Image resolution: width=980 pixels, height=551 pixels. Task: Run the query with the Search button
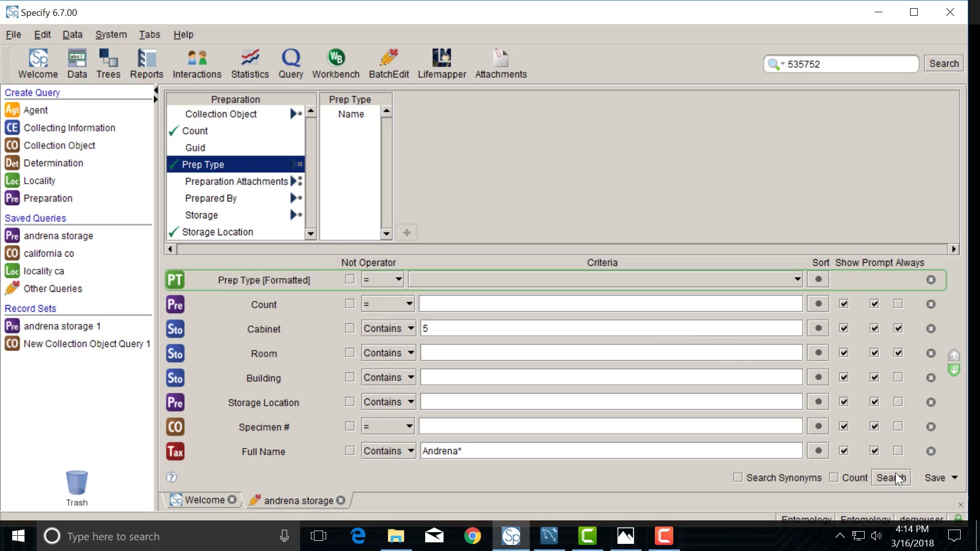coord(891,478)
